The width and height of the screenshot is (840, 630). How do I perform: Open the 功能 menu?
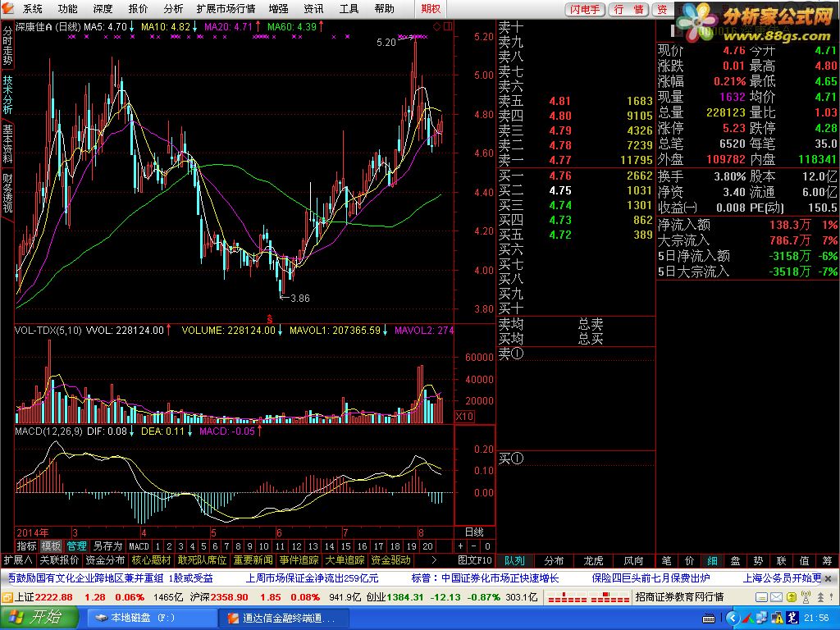67,8
